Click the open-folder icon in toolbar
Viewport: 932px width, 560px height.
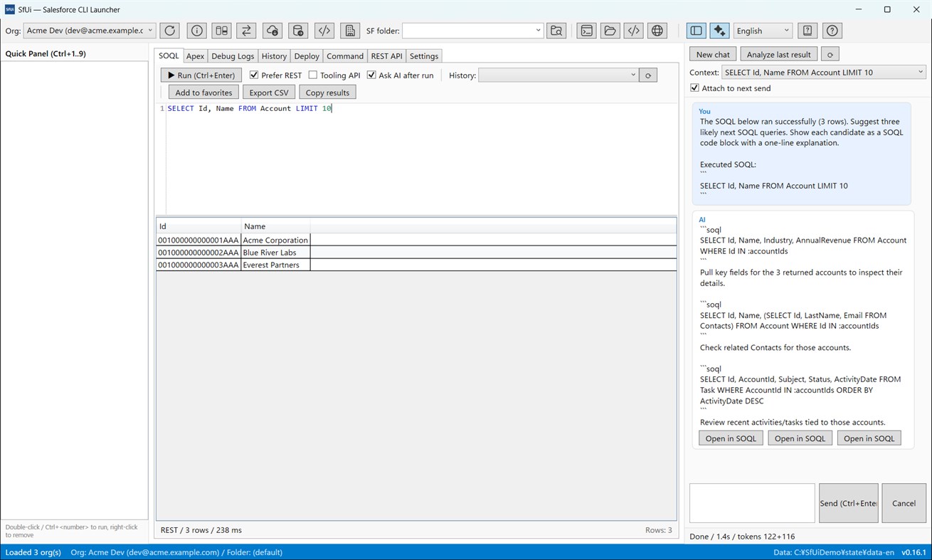pos(610,31)
